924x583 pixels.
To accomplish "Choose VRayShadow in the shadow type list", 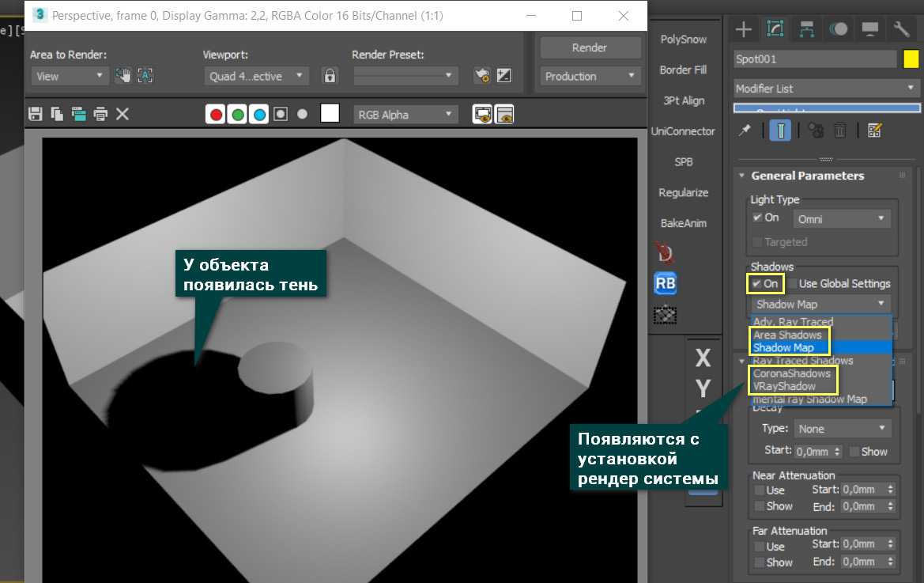I will pos(784,386).
